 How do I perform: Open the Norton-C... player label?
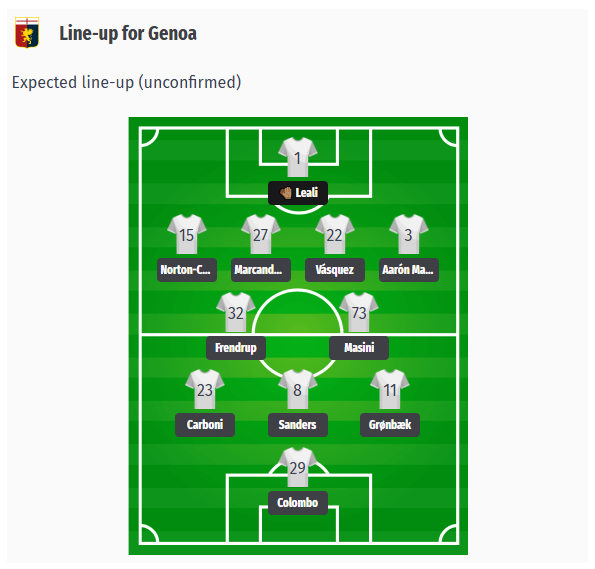187,270
